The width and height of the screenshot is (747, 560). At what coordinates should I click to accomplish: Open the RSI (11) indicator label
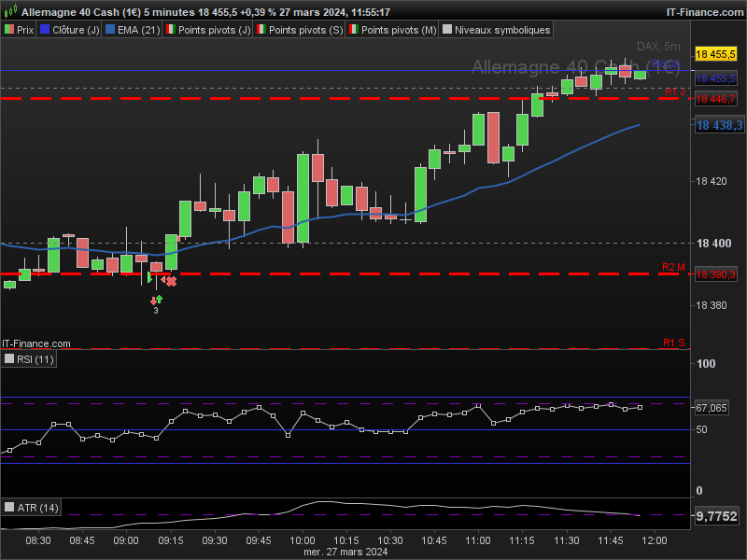35,359
